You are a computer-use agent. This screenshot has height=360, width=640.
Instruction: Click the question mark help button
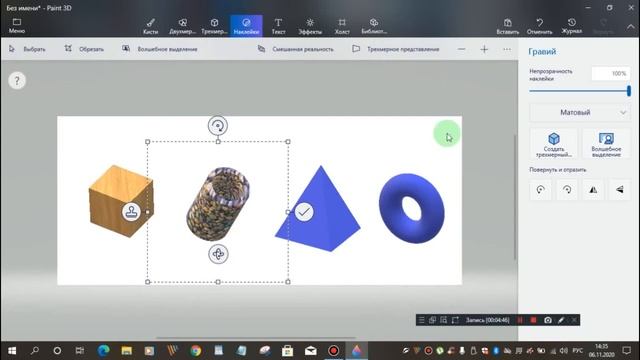[17, 81]
